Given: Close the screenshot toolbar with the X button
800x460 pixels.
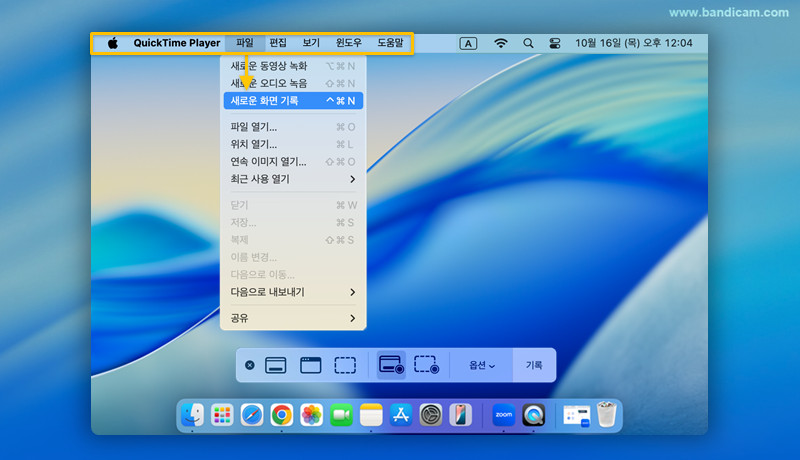Looking at the screenshot, I should 250,366.
